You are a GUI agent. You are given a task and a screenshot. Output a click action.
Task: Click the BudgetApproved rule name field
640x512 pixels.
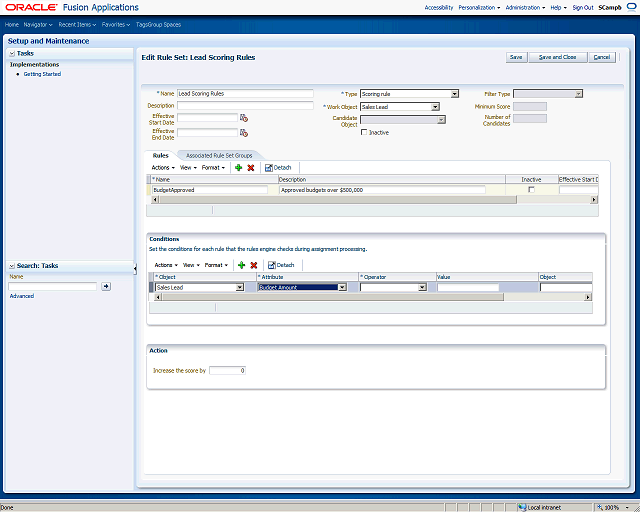[210, 190]
